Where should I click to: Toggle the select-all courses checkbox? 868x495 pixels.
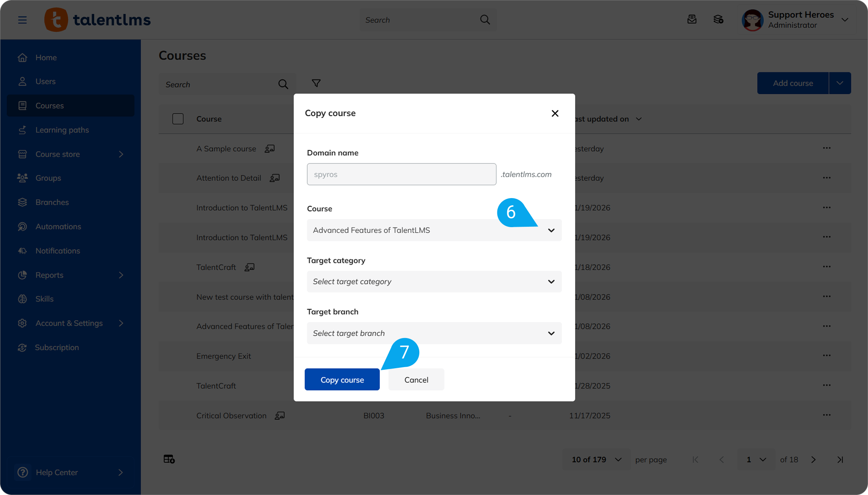(x=178, y=119)
